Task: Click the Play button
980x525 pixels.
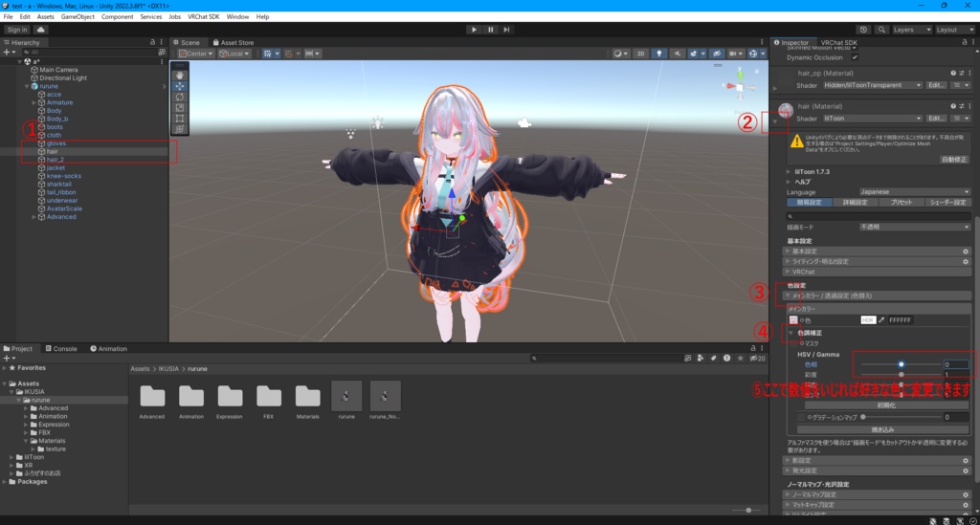Action: click(x=474, y=30)
